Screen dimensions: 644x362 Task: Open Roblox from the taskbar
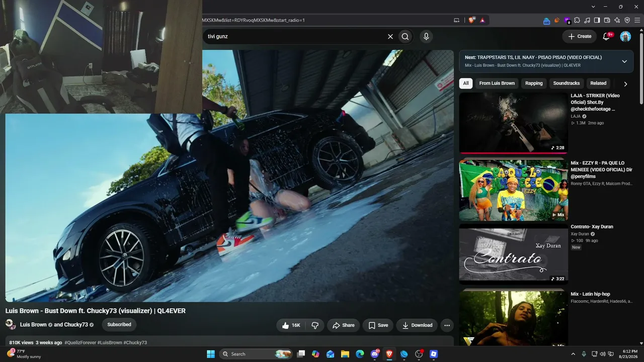(434, 354)
